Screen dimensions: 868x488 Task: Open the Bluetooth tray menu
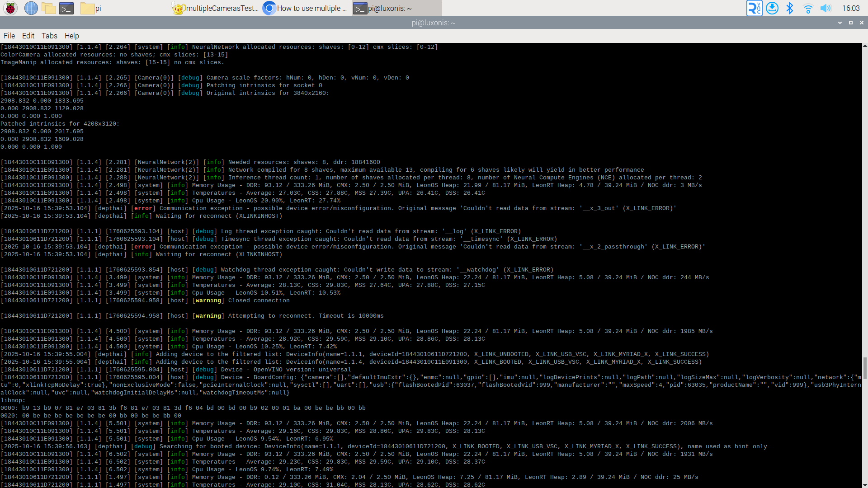pos(790,8)
